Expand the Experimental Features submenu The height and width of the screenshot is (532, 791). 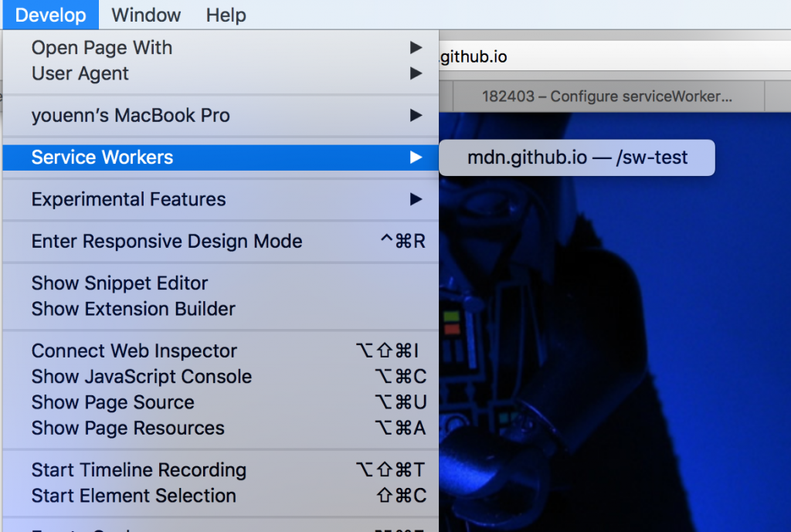[x=127, y=198]
